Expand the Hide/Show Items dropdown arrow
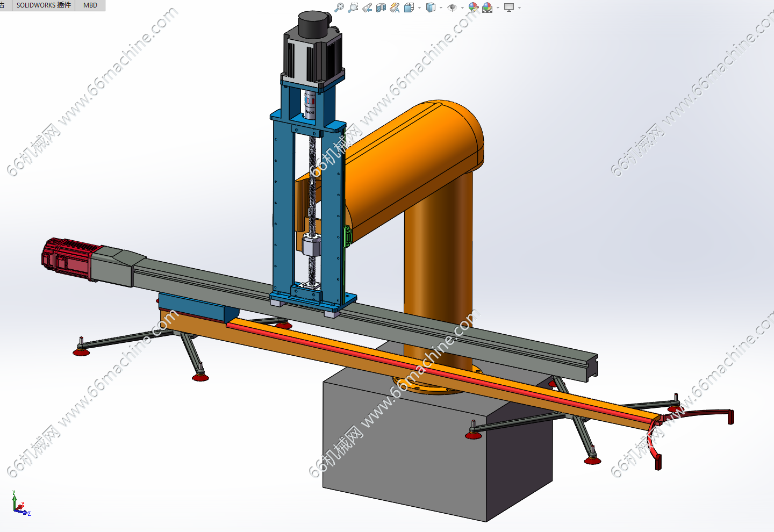774x532 pixels. (x=462, y=8)
